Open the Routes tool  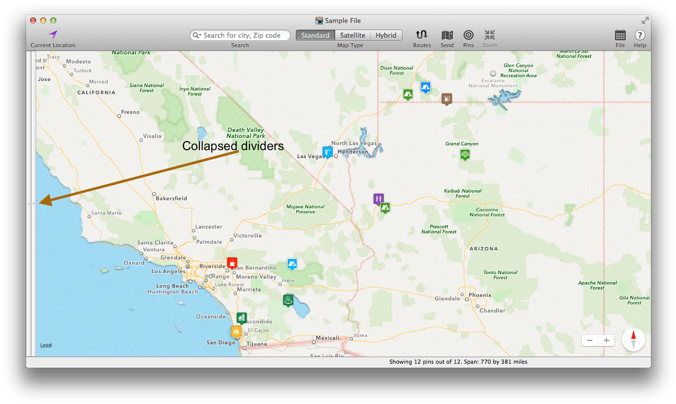(421, 34)
